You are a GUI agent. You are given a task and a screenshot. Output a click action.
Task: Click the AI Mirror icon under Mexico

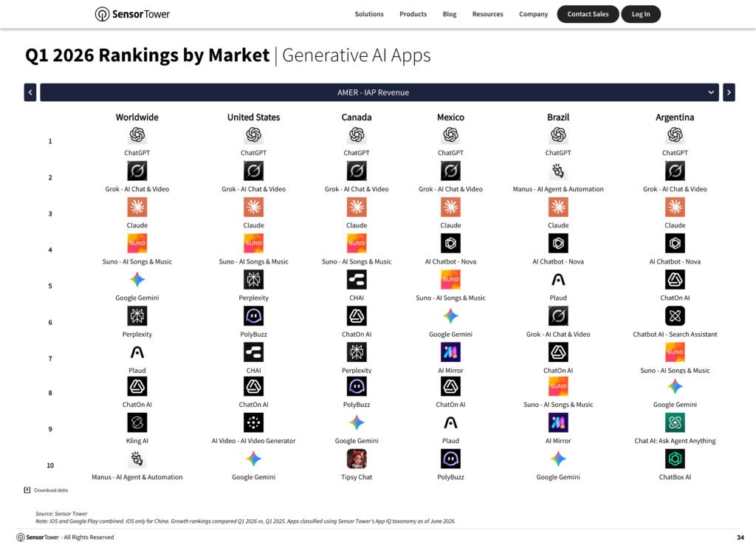click(x=451, y=352)
